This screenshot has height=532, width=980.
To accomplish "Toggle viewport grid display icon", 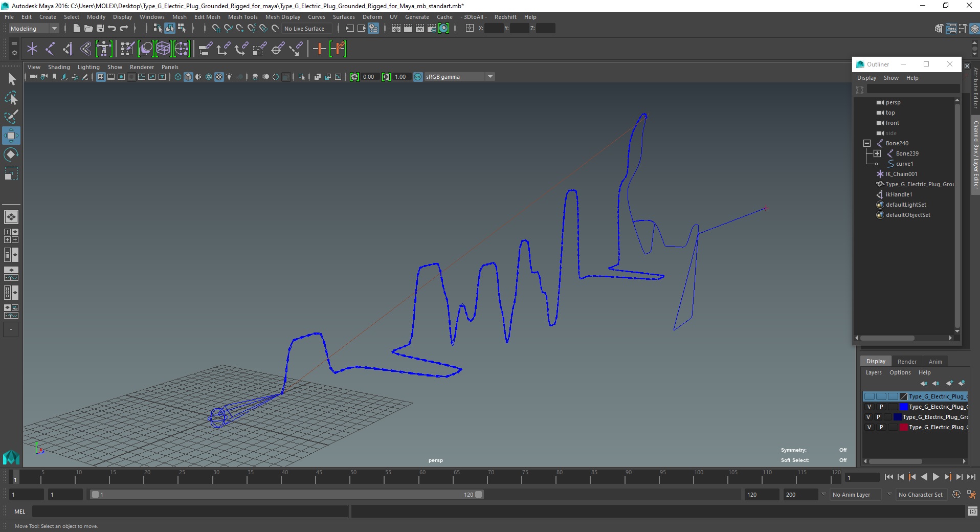I will [101, 77].
